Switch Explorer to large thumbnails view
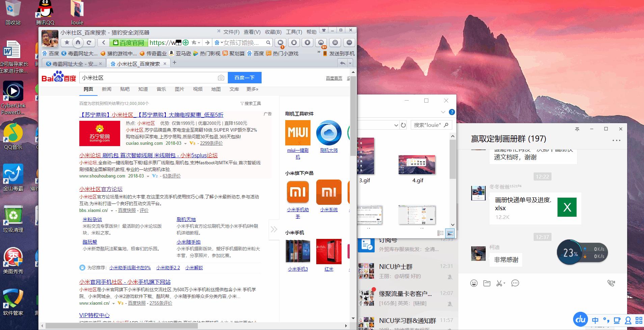Image resolution: width=644 pixels, height=330 pixels. pos(450,233)
